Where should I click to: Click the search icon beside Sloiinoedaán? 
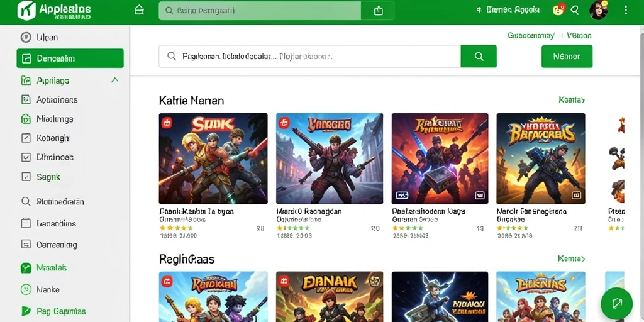tap(25, 202)
